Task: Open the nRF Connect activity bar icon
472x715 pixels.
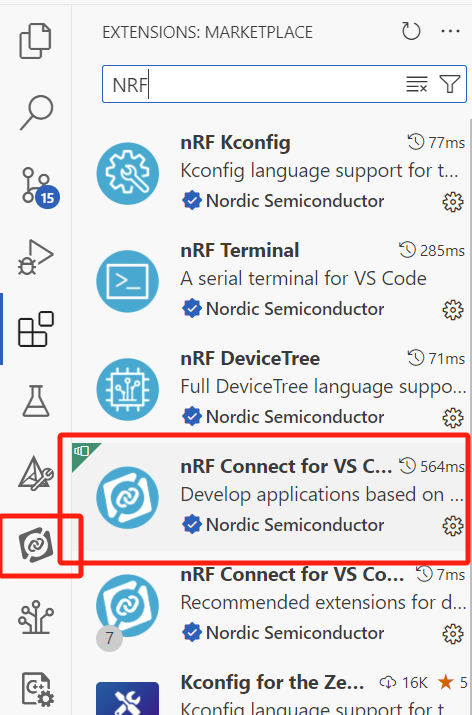Action: (36, 544)
